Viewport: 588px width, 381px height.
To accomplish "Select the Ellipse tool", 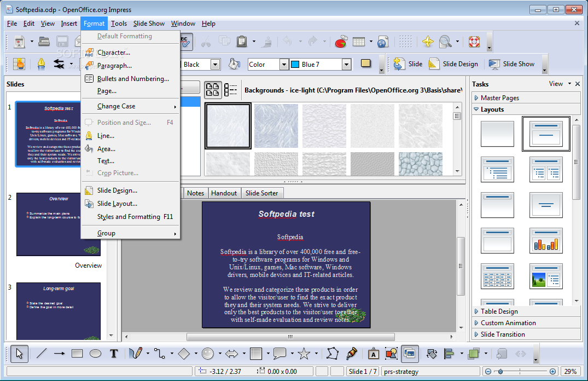I will click(96, 354).
